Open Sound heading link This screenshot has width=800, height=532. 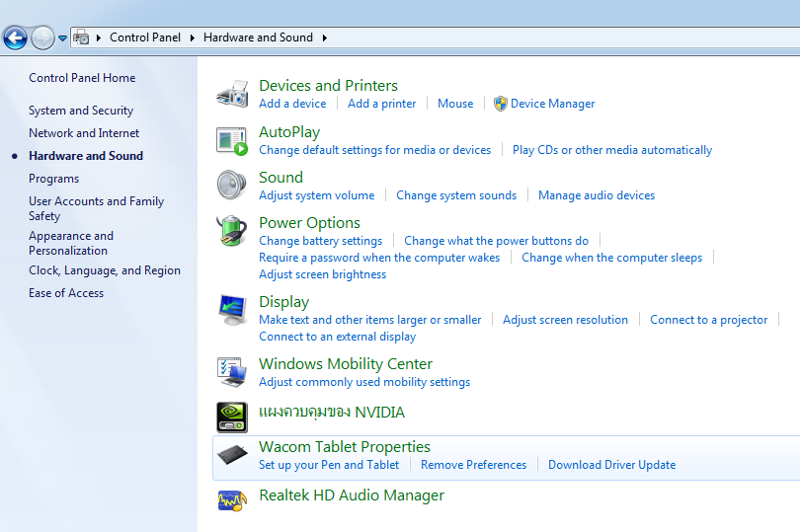click(280, 178)
